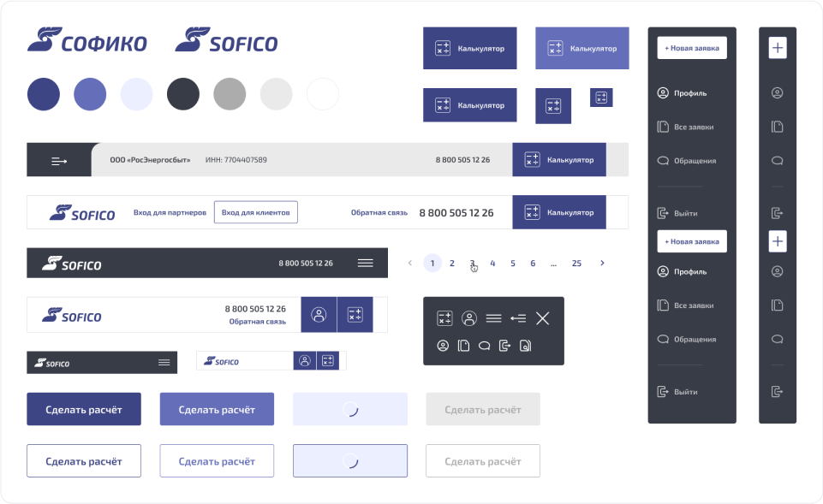This screenshot has width=823, height=504.
Task: Click the Вход для партнеров link
Action: (x=170, y=212)
